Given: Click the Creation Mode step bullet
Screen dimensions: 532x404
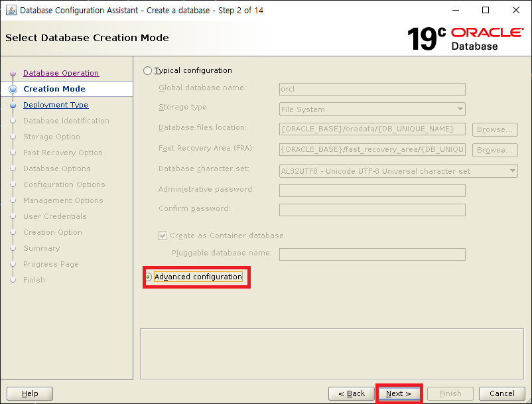Looking at the screenshot, I should (x=13, y=89).
